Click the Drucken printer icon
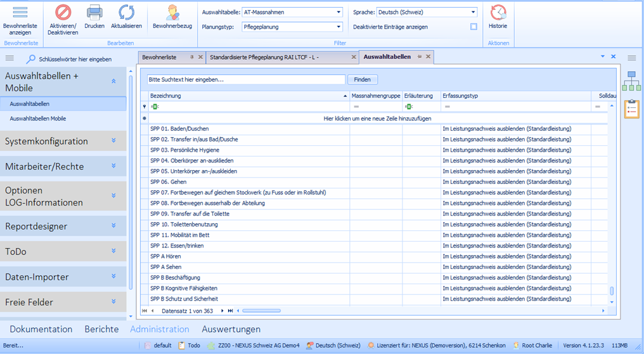Viewport: 644px width, 354px height. point(94,13)
